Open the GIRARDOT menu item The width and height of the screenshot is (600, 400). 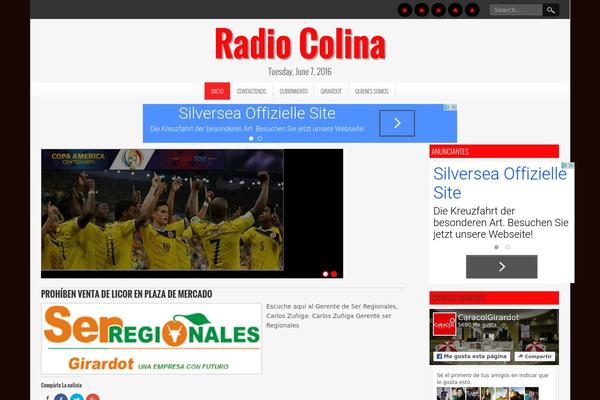[x=331, y=91]
